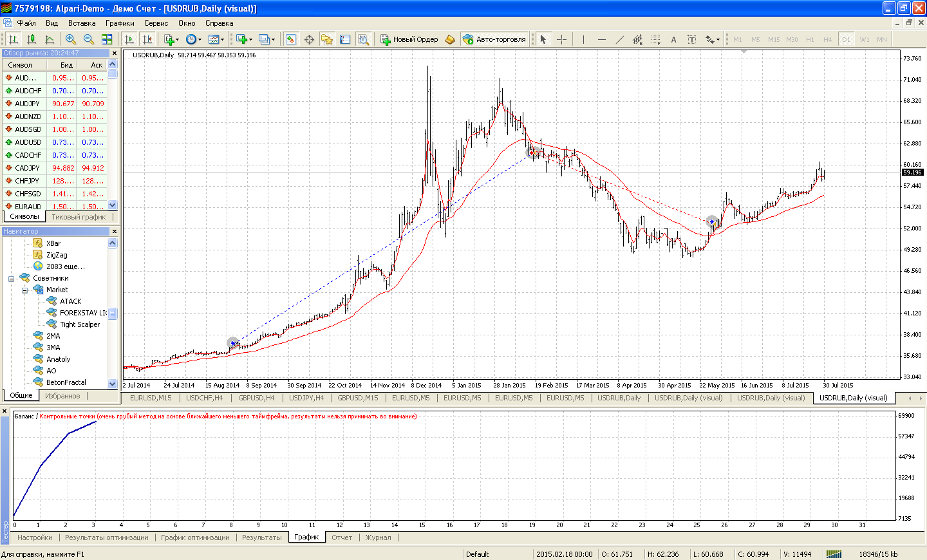Collapse the Советники tree node
Viewport: 927px width, 560px height.
pyautogui.click(x=11, y=279)
